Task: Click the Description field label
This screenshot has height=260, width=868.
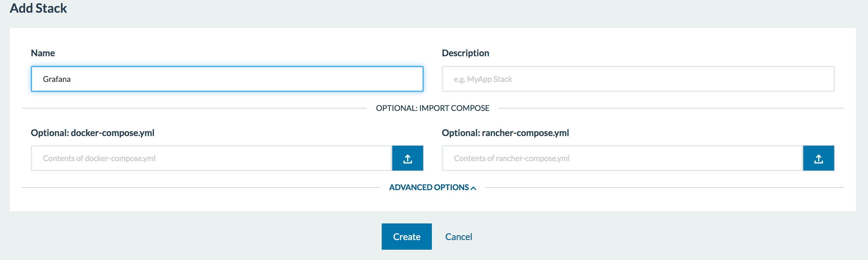Action: click(x=465, y=53)
